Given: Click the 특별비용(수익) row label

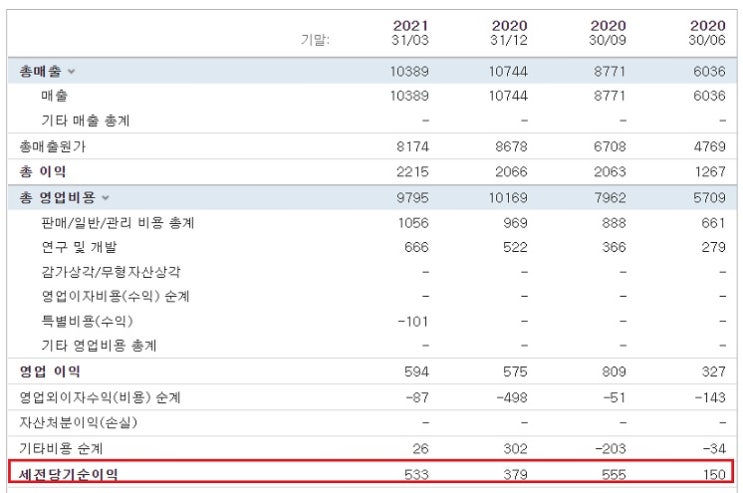Looking at the screenshot, I should click(x=87, y=321).
